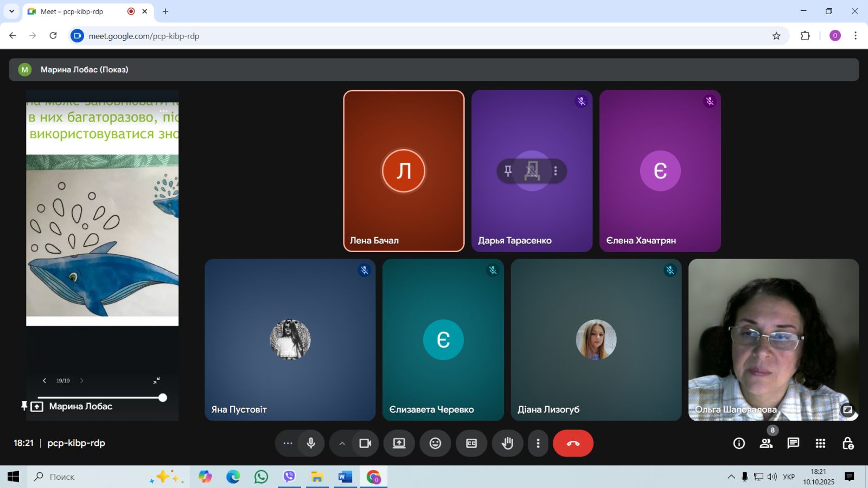868x488 pixels.
Task: Open more options menu next to hang up
Action: pos(538,444)
